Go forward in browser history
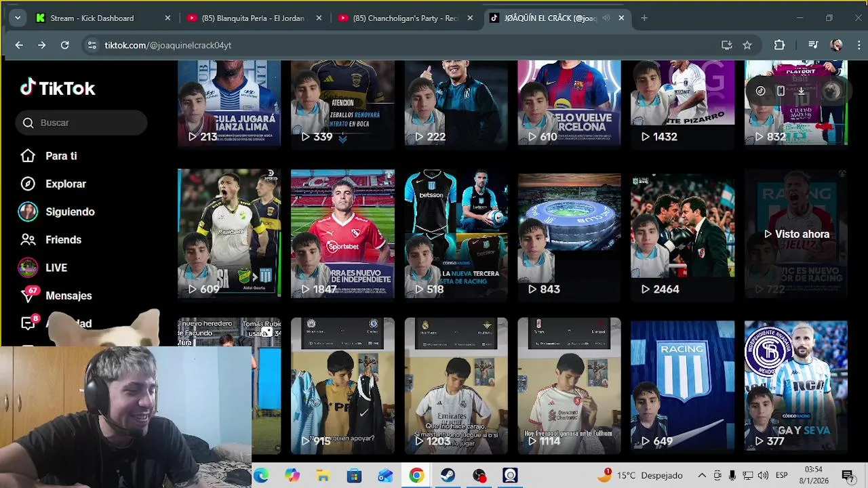The width and height of the screenshot is (868, 488). pyautogui.click(x=42, y=45)
